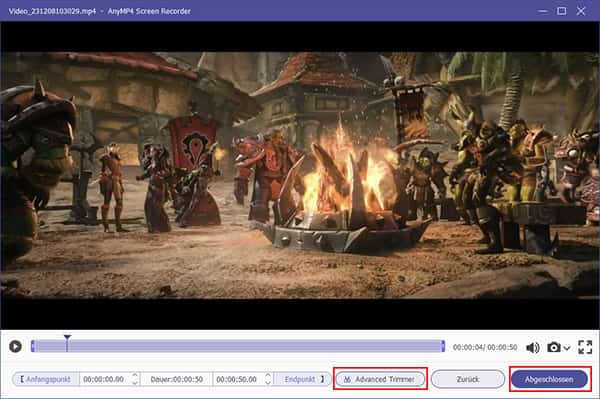Set Anfangspunkt start marker
The width and height of the screenshot is (600, 399).
[46, 379]
